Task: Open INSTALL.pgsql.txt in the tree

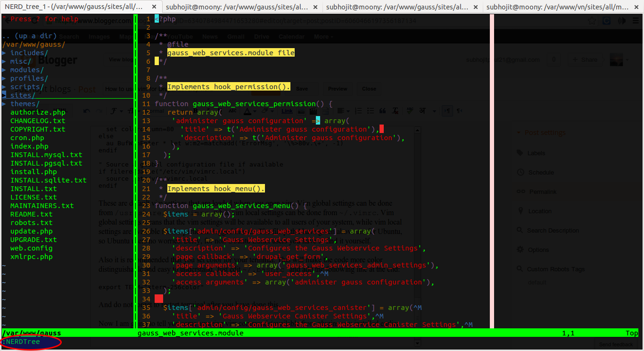Action: [x=46, y=163]
